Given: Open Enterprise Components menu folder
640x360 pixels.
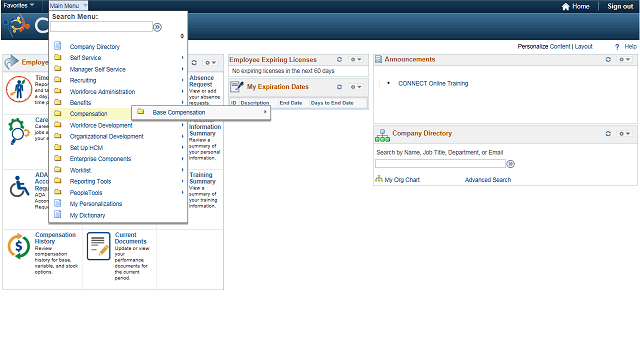Looking at the screenshot, I should coord(100,159).
